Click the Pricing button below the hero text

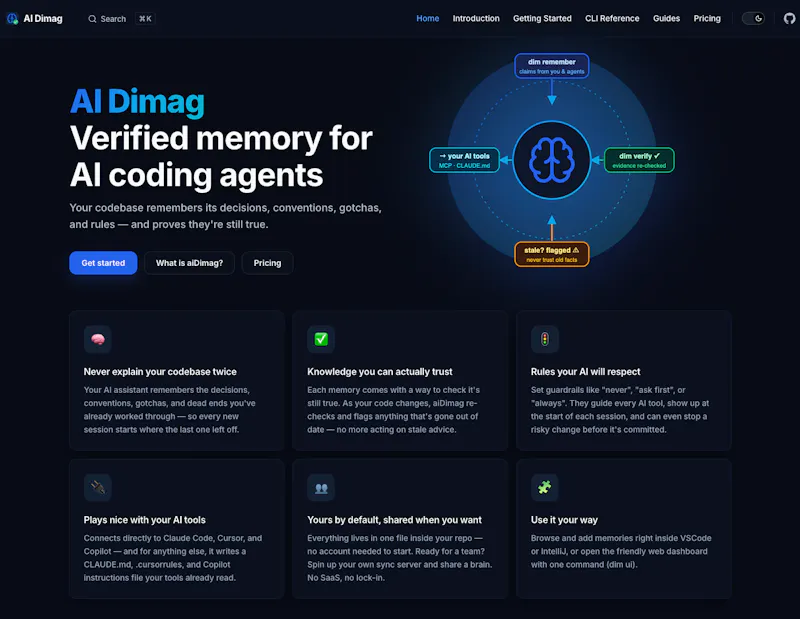[267, 263]
